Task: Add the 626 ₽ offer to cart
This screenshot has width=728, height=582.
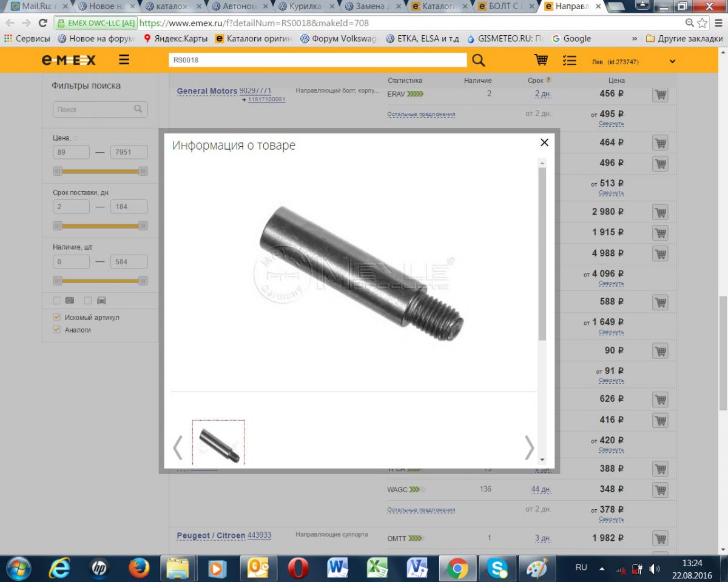Action: click(x=660, y=400)
